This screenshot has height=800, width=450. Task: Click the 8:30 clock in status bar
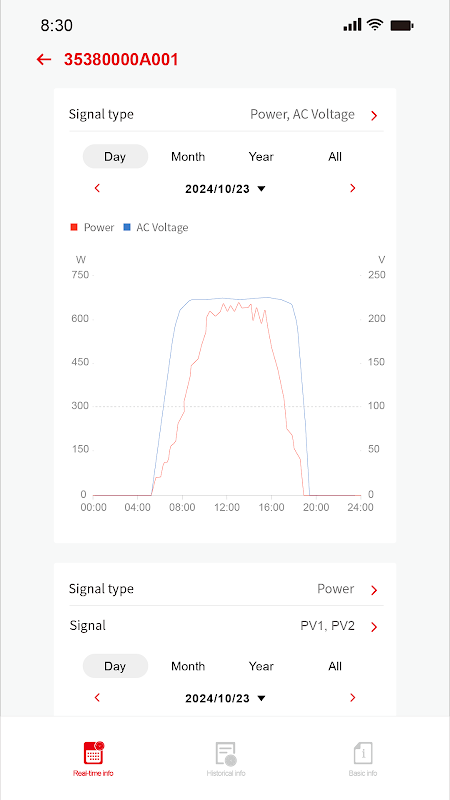pos(57,26)
